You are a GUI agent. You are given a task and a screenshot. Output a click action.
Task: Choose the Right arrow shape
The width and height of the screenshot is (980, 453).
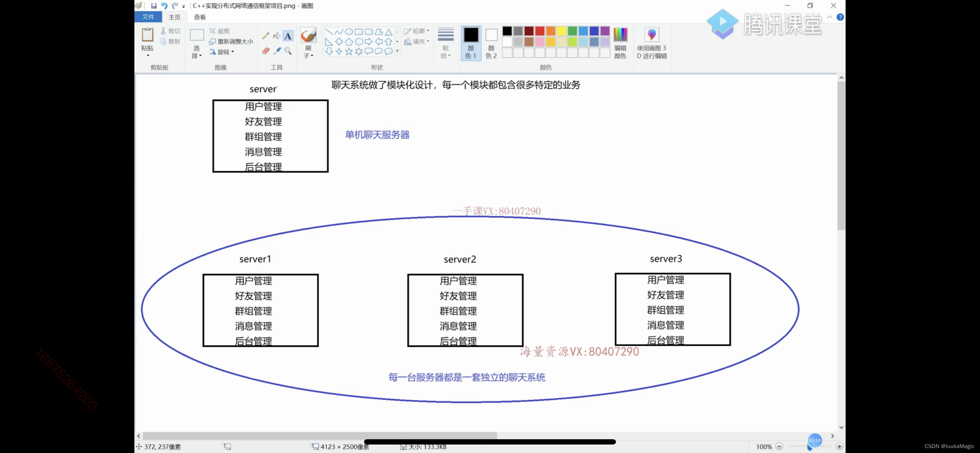(369, 42)
